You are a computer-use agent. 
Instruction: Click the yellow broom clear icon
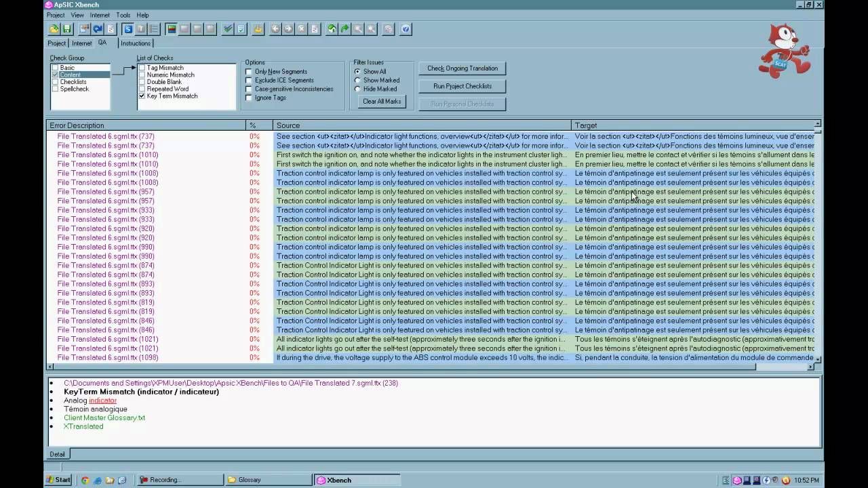pos(258,29)
